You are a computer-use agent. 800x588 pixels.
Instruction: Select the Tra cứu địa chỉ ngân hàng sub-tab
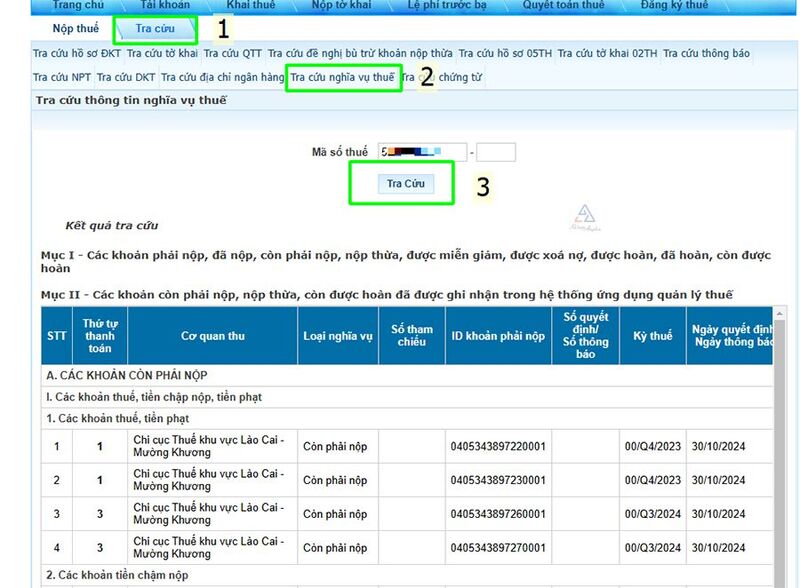pyautogui.click(x=222, y=77)
